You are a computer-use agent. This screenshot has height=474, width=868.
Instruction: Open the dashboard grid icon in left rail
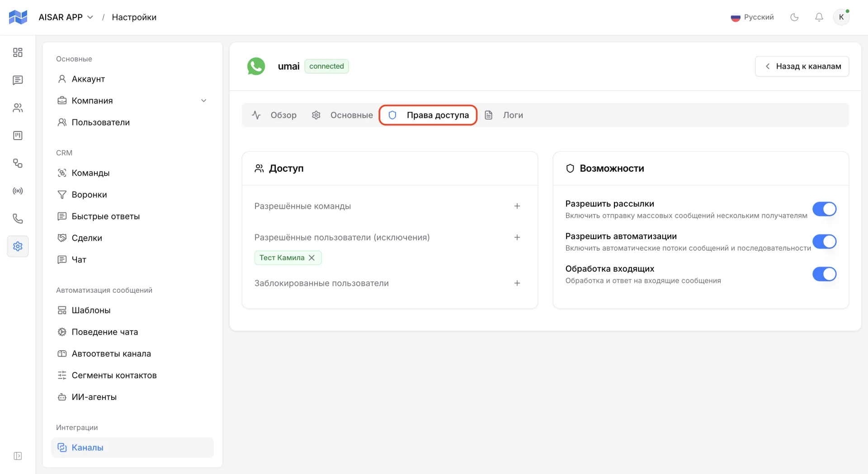[x=18, y=52]
